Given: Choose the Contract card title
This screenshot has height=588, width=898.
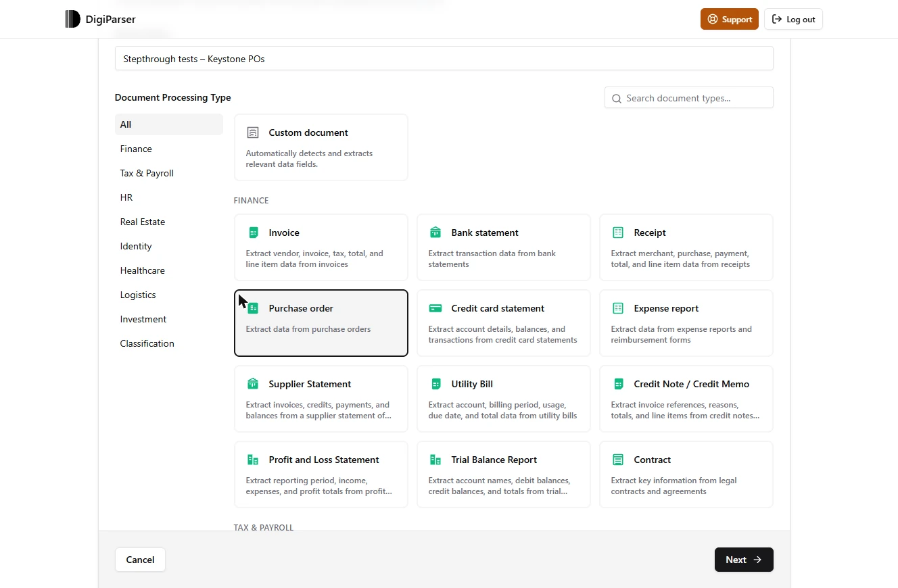Looking at the screenshot, I should [x=653, y=460].
